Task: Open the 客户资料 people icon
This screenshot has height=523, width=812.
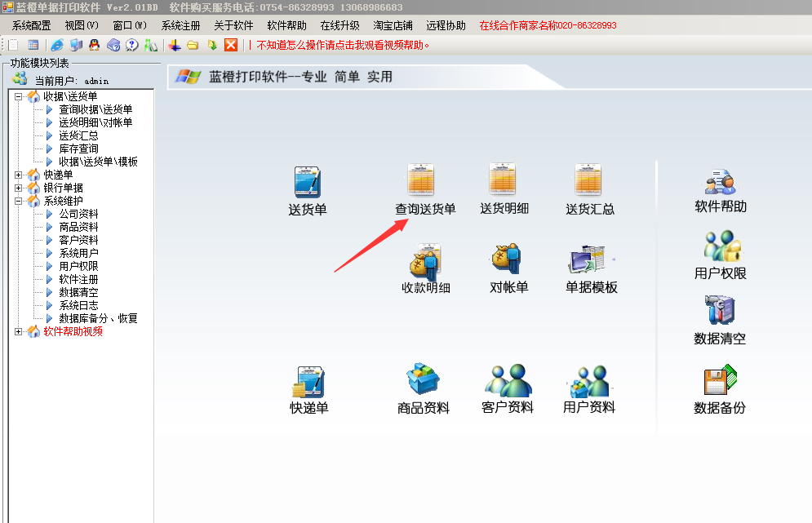Action: 508,380
